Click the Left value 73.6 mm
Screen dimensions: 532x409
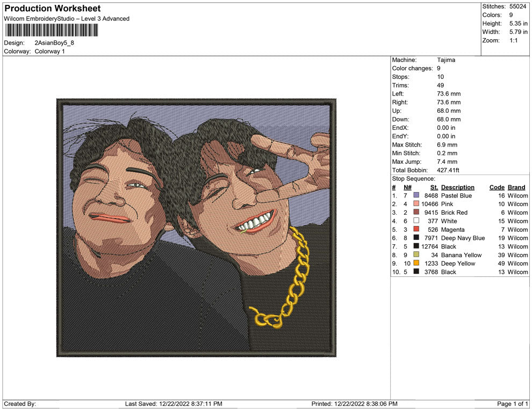point(449,94)
